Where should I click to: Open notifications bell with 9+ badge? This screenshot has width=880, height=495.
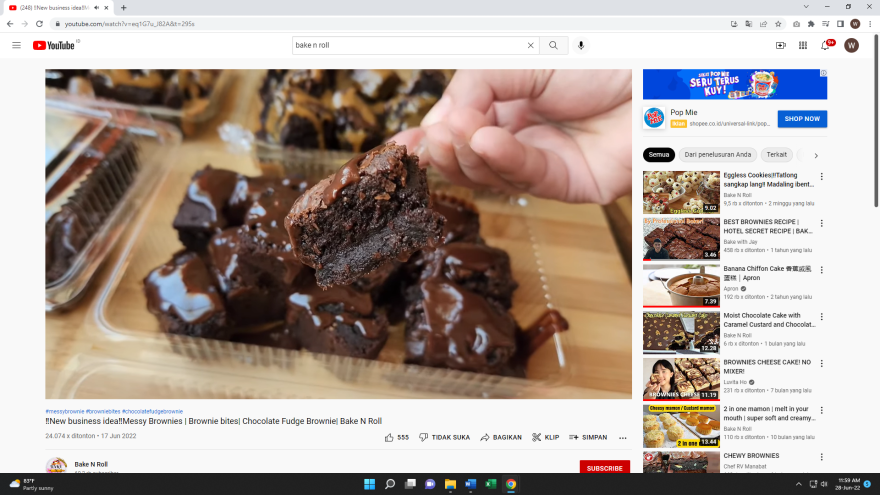tap(826, 45)
